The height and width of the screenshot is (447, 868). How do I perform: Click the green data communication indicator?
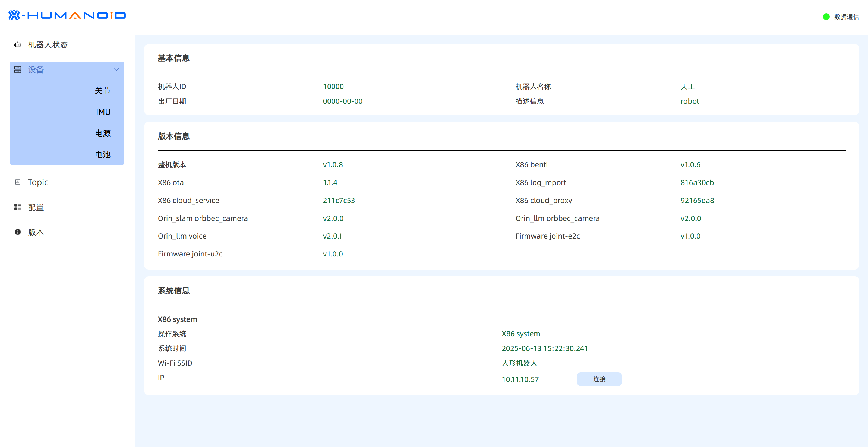point(826,17)
